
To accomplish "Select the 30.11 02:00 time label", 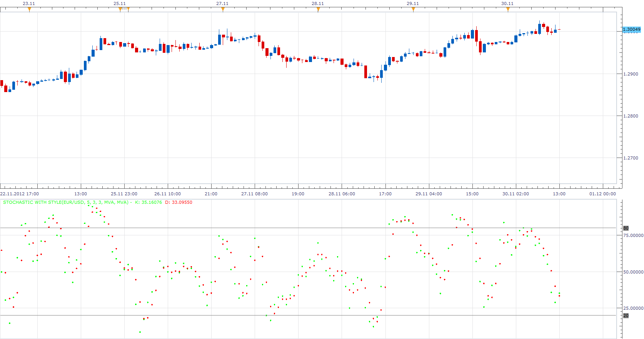I will [x=516, y=194].
